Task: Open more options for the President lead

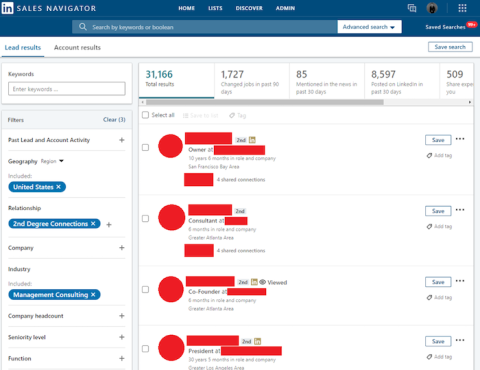Action: tap(460, 340)
